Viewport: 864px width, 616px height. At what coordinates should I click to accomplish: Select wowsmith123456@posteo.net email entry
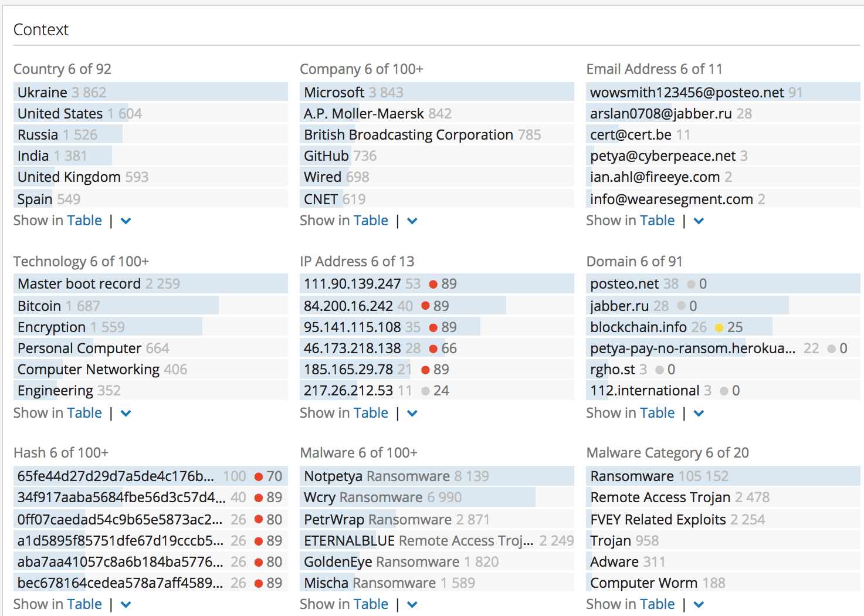click(x=723, y=92)
